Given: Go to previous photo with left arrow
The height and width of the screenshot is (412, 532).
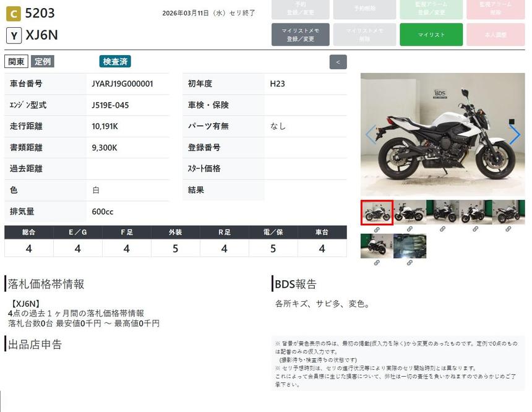Looking at the screenshot, I should pos(371,134).
